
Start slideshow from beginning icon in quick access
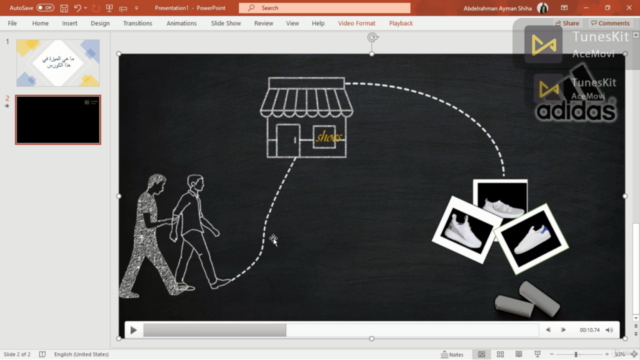(x=109, y=8)
